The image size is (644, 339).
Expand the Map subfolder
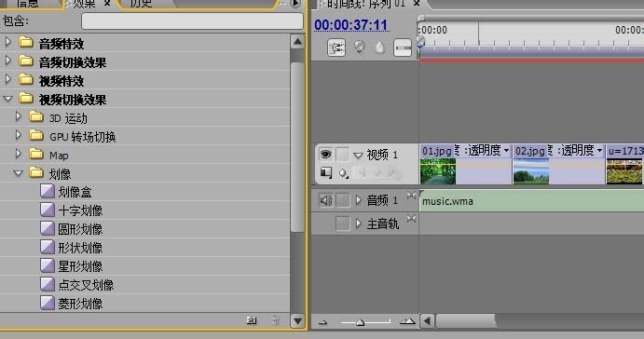18,154
